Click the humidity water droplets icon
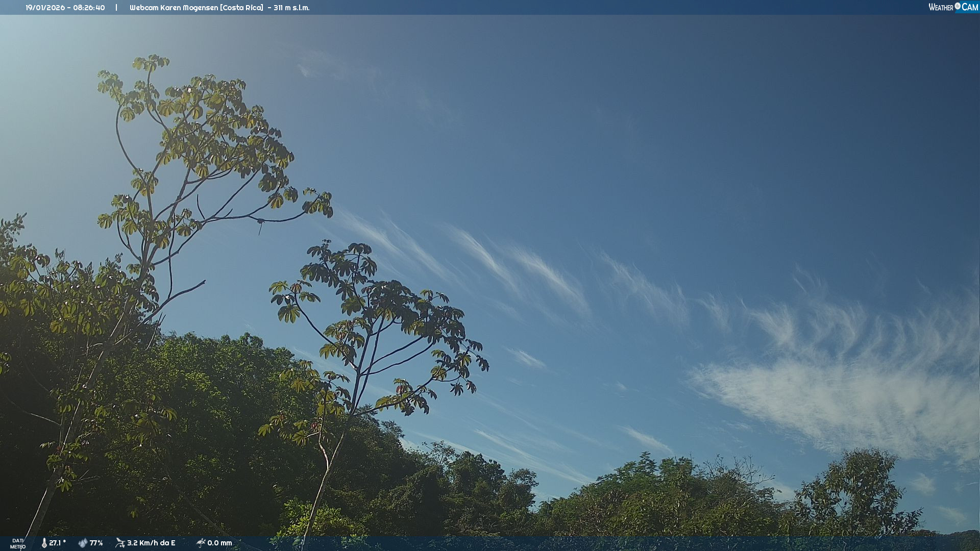This screenshot has height=551, width=980. tap(83, 543)
